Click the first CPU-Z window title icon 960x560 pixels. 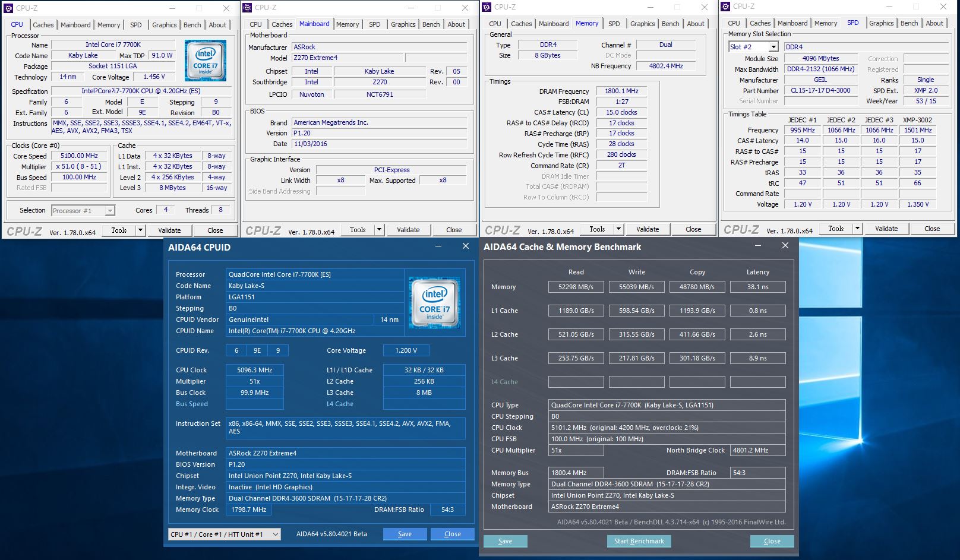(x=8, y=8)
